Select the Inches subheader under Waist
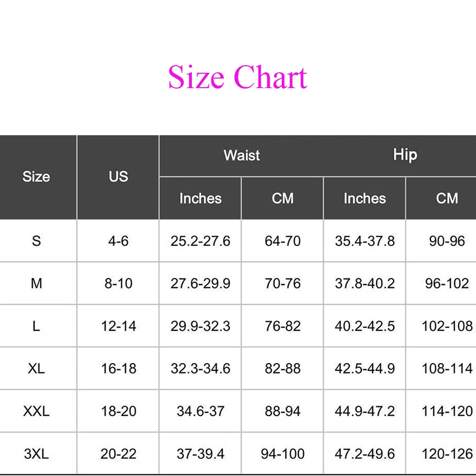Viewport: 476px width, 476px height. (200, 198)
